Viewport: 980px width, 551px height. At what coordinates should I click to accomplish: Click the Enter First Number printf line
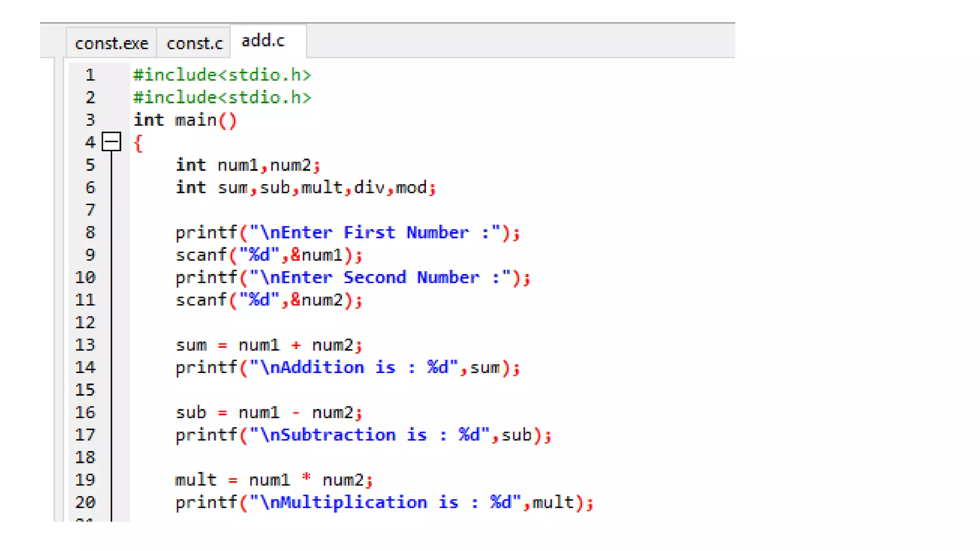click(x=347, y=233)
